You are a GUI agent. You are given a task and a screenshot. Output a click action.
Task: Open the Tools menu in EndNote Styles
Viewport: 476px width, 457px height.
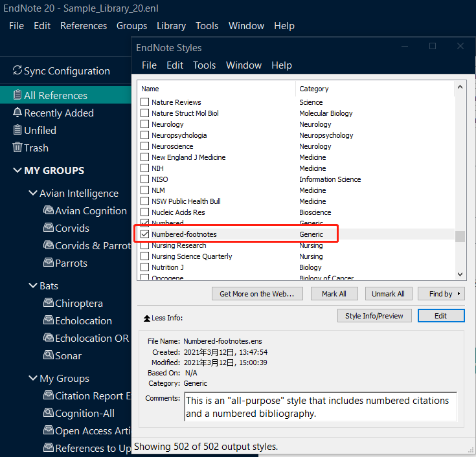point(204,65)
